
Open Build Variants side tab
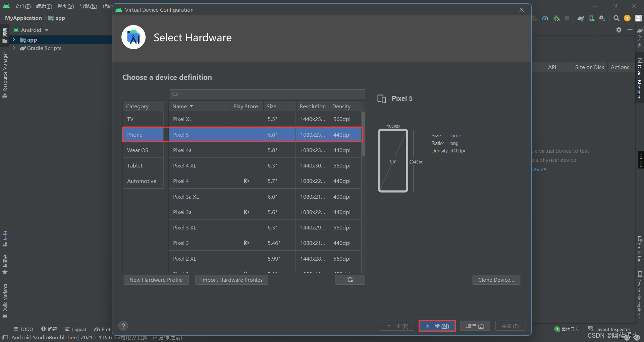5,300
